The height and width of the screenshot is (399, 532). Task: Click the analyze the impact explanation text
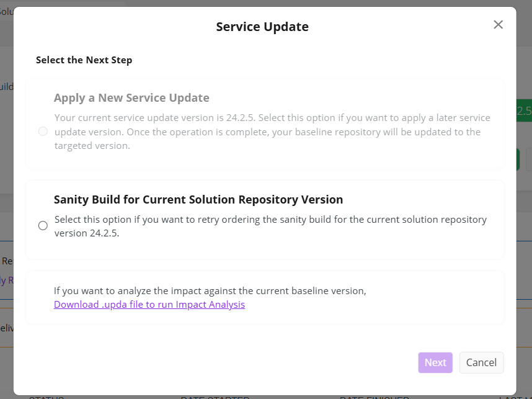(210, 290)
